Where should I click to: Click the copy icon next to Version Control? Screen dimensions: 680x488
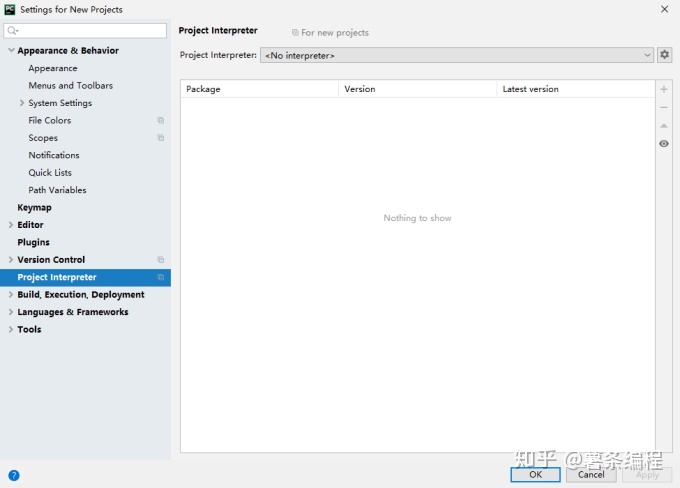pos(160,259)
